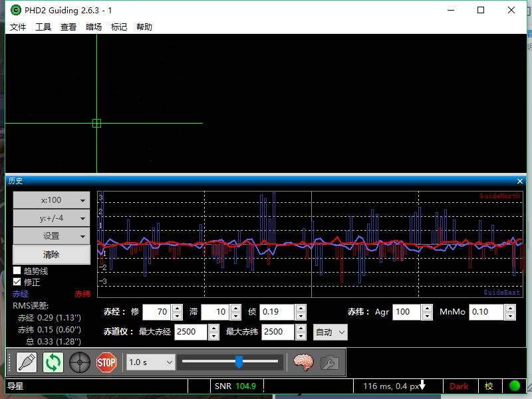Decrease the 赤经 修 value with down arrow

coord(177,317)
